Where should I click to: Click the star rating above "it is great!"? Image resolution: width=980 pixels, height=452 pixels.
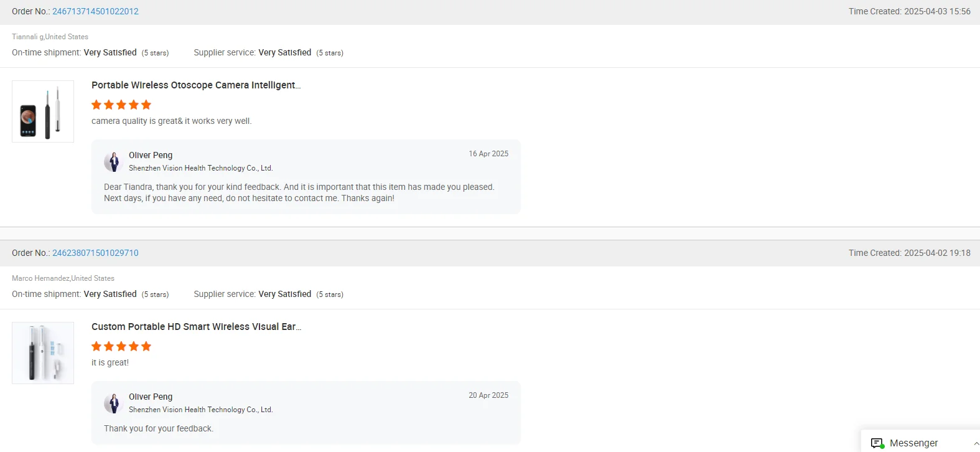121,346
